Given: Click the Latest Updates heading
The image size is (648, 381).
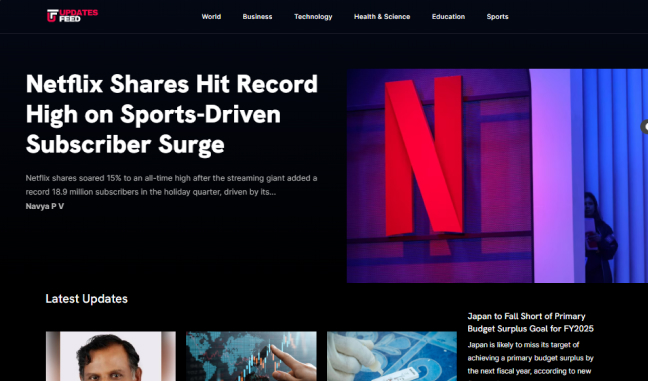Looking at the screenshot, I should (86, 299).
